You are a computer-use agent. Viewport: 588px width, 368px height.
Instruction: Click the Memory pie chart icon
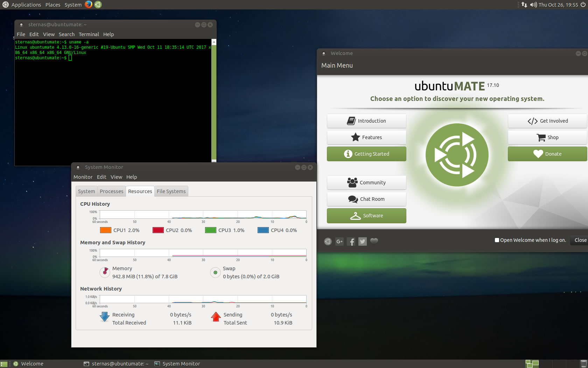[x=105, y=272]
